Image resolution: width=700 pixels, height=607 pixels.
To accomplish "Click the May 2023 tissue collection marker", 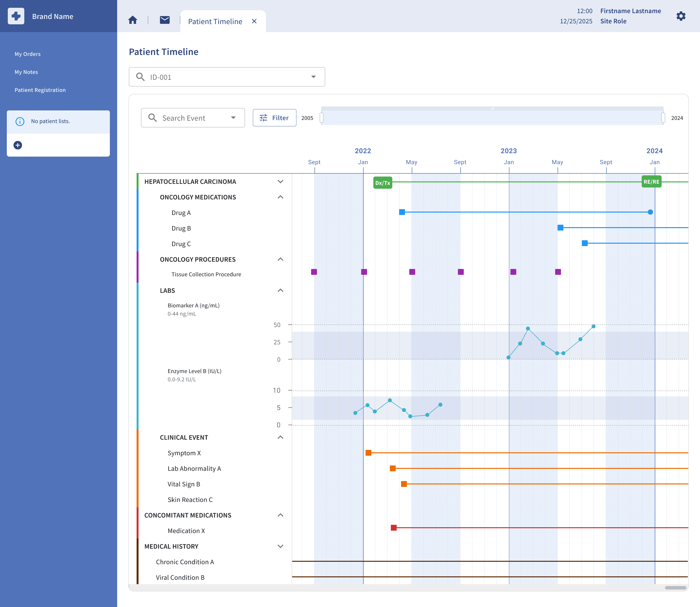I will click(x=558, y=272).
